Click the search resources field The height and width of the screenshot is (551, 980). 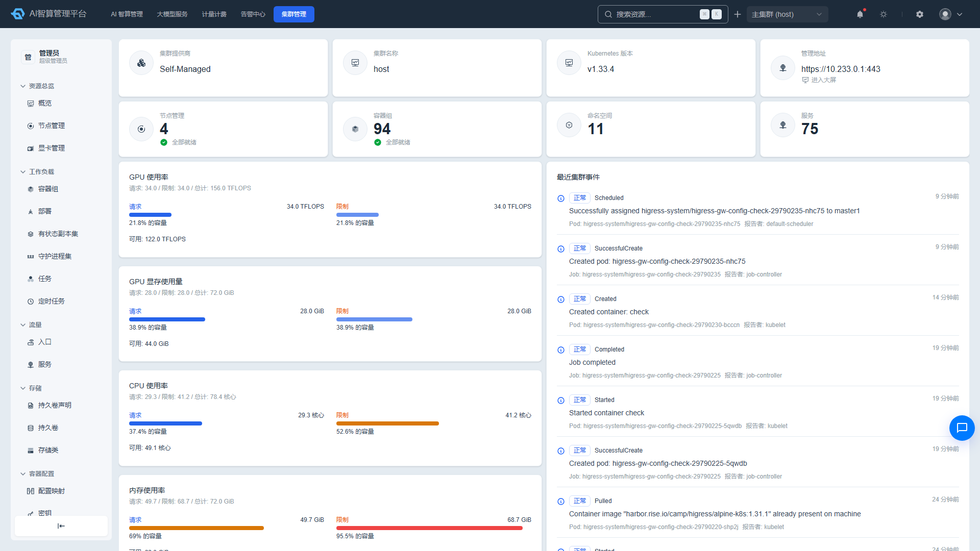point(663,14)
